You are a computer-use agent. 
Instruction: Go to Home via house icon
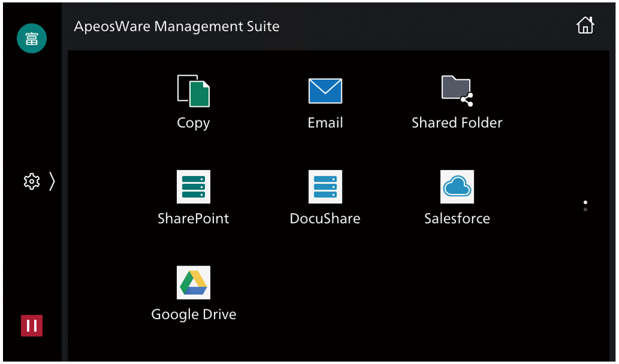585,26
